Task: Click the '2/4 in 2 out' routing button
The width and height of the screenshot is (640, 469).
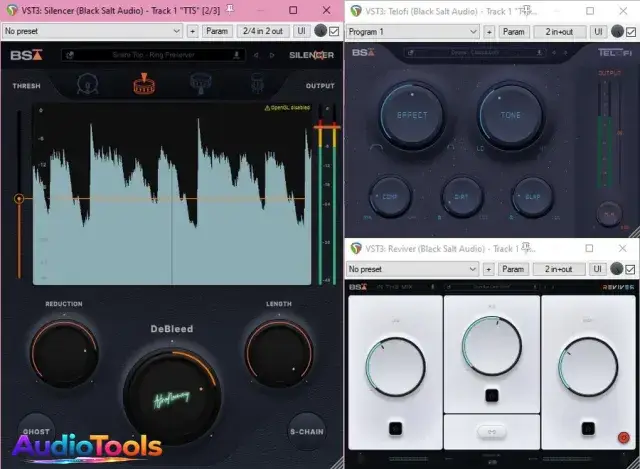Action: tap(263, 31)
